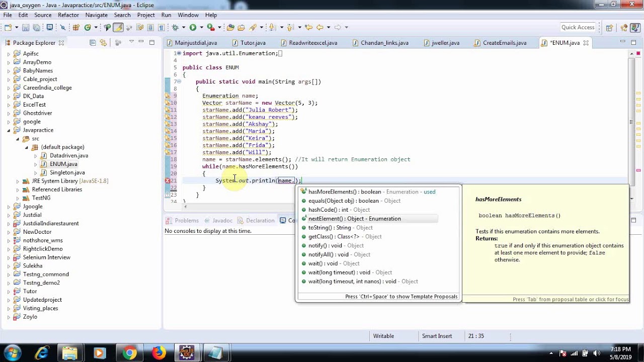Toggle Link with Editor in Package Explorer
The image size is (644, 362).
(x=103, y=43)
